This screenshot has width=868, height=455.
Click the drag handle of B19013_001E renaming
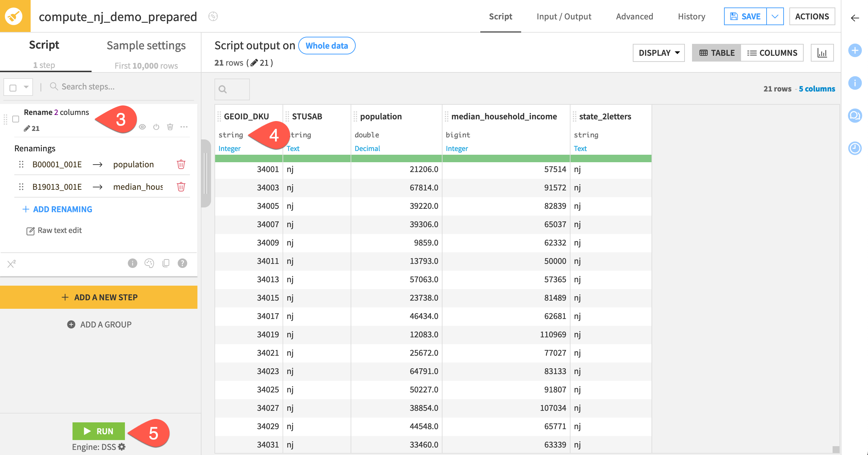(21, 187)
